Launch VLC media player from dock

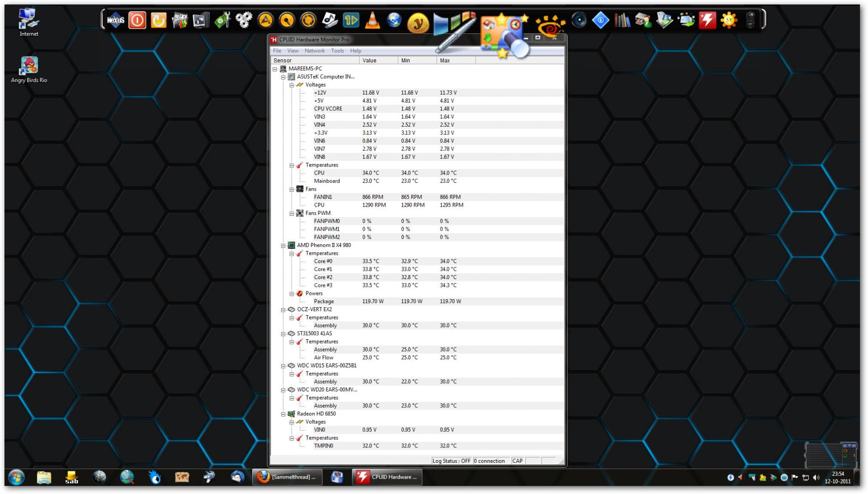[x=373, y=20]
